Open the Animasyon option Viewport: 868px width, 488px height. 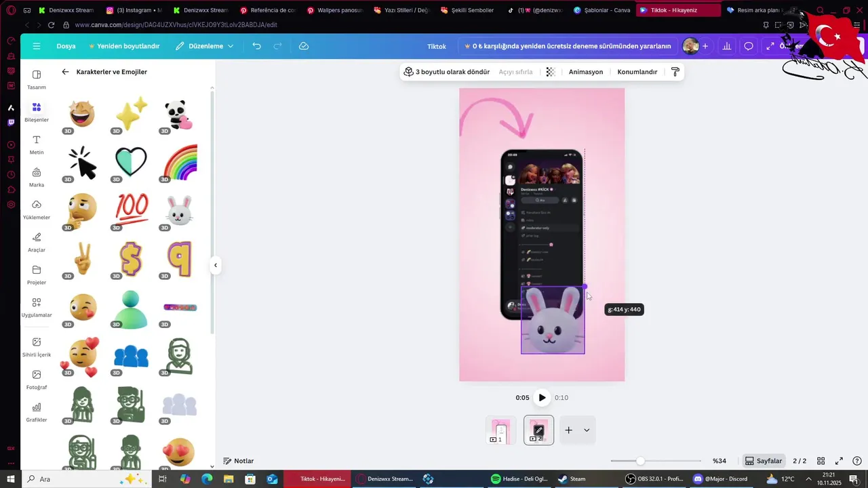(x=586, y=72)
